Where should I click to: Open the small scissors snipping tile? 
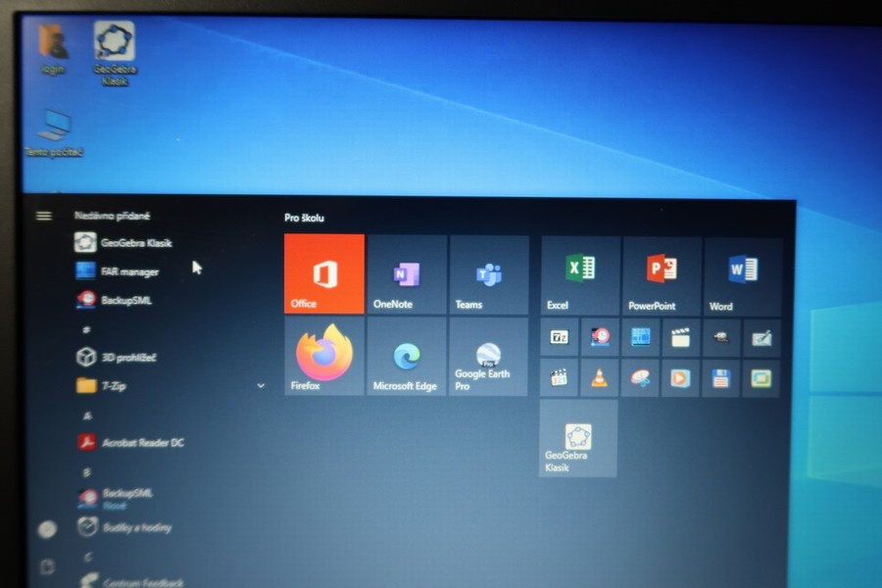pos(640,378)
